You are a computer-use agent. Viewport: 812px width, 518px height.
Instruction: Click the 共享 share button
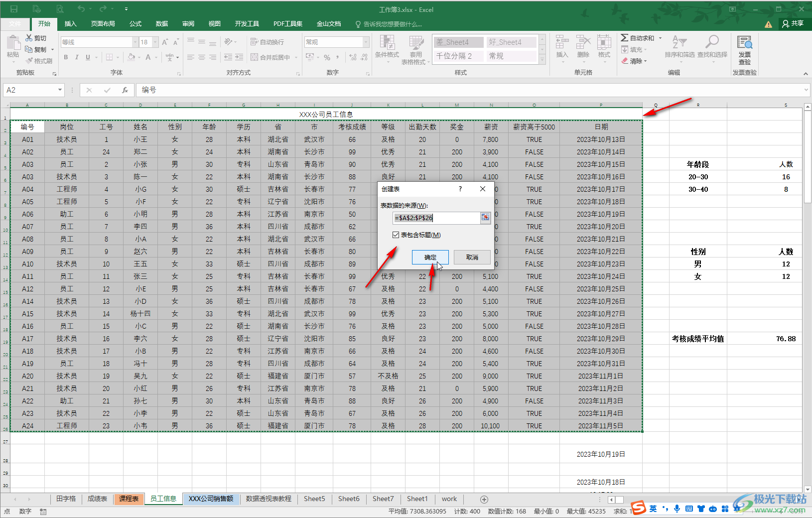click(x=793, y=23)
